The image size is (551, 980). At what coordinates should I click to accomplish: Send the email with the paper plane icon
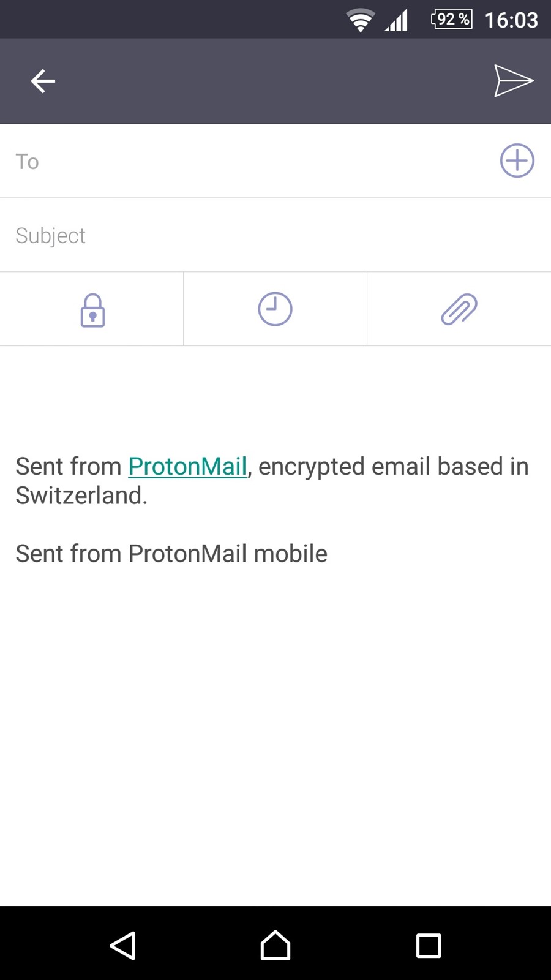point(513,80)
